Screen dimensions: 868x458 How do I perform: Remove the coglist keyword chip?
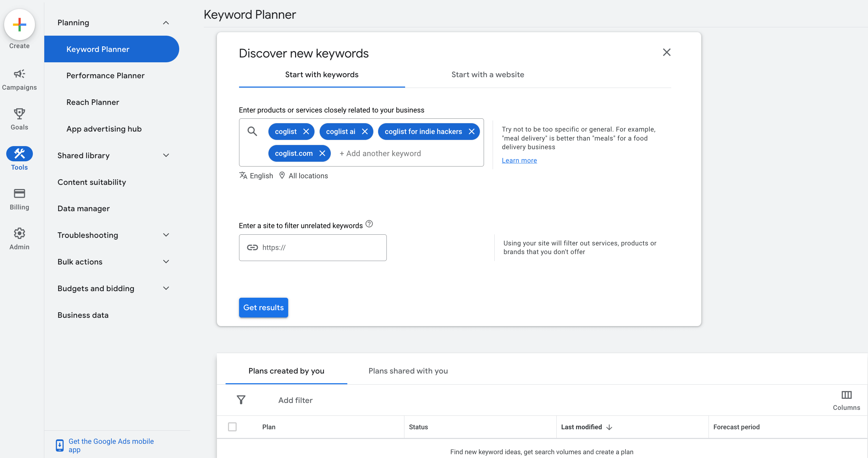point(306,132)
